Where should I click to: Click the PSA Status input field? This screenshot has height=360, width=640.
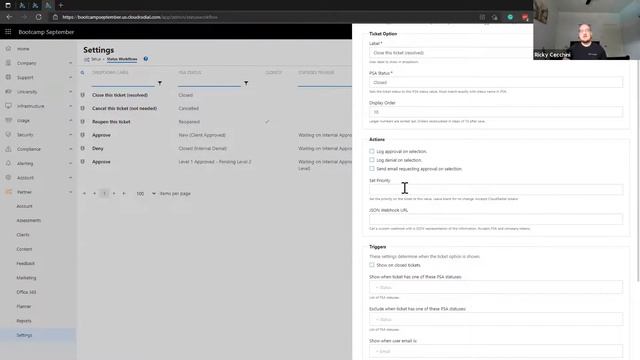[496, 82]
